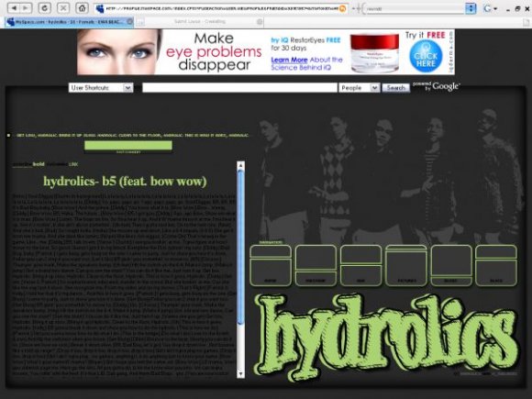Screen dimensions: 532x399
Task: Reload the page with the refresh icon
Action: point(44,8)
